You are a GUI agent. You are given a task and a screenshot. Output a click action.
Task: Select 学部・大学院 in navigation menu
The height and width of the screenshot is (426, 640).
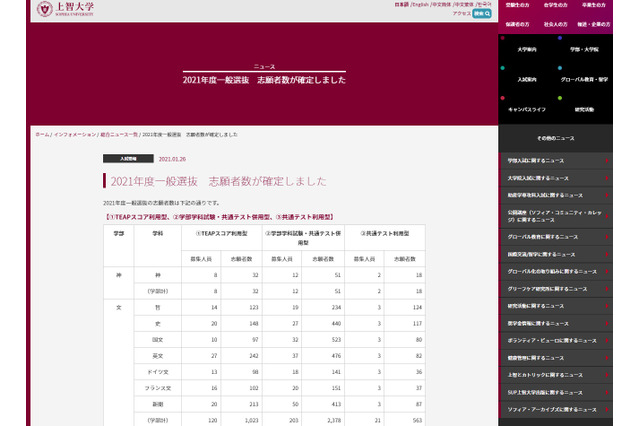coord(584,49)
